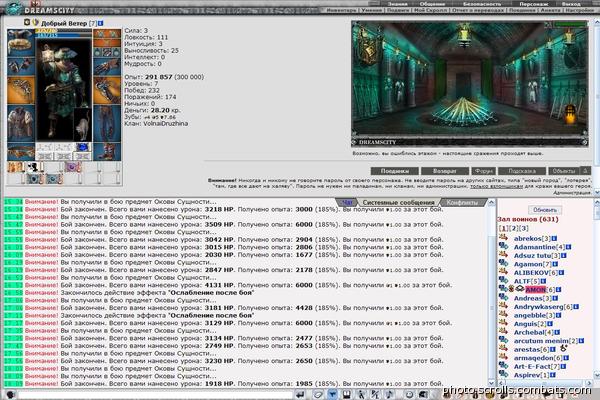Click the character health bar

pyautogui.click(x=64, y=31)
